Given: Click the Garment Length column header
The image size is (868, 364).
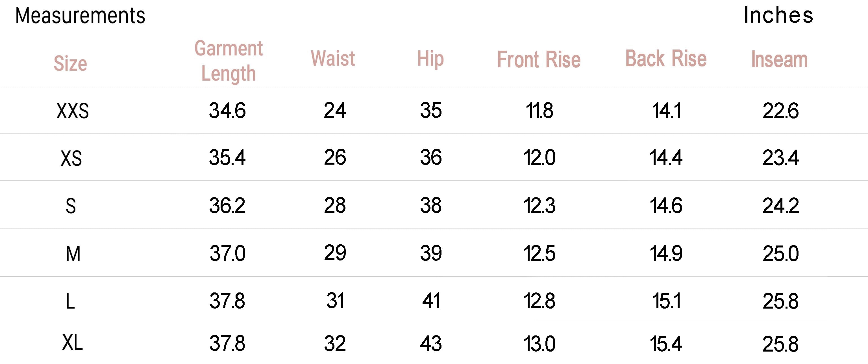Looking at the screenshot, I should (229, 61).
